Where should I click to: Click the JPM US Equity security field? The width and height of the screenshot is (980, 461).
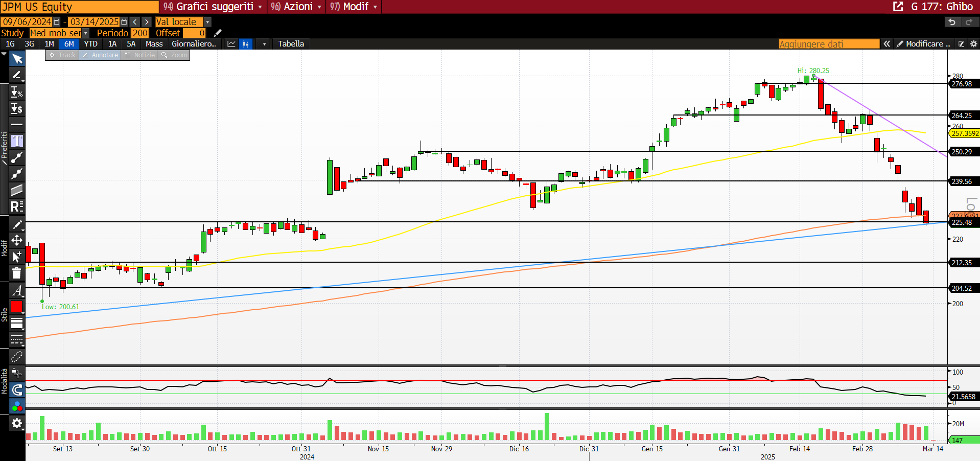(80, 7)
